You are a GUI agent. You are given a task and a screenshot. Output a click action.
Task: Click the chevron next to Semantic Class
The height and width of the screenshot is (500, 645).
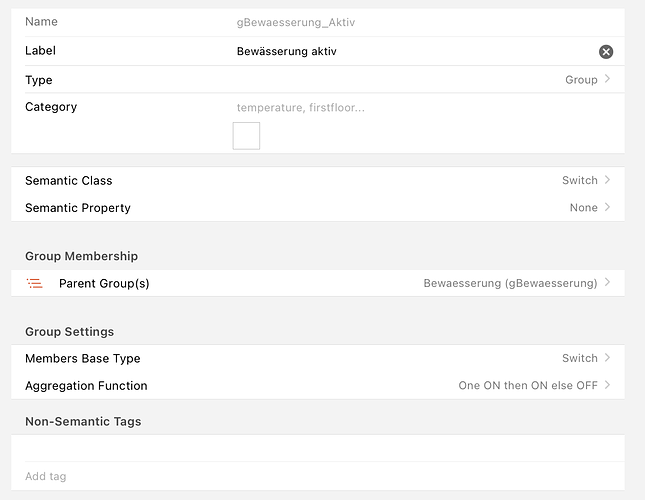click(x=607, y=180)
